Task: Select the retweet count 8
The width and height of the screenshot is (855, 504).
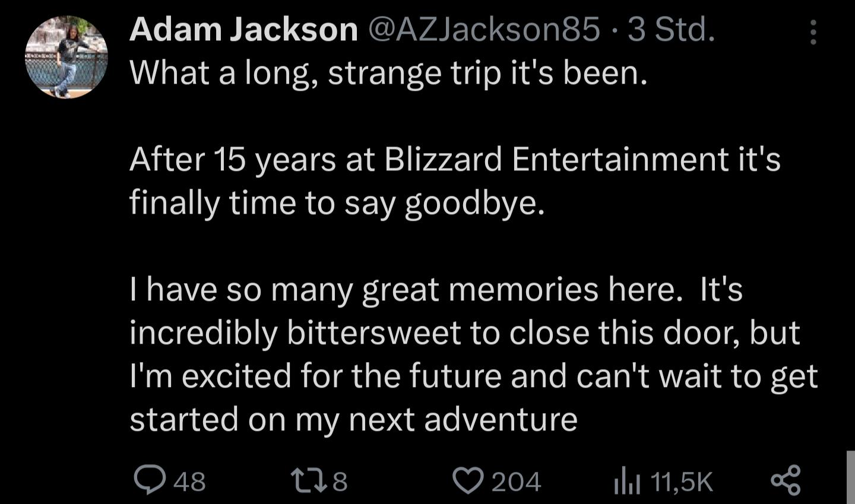Action: [x=340, y=481]
